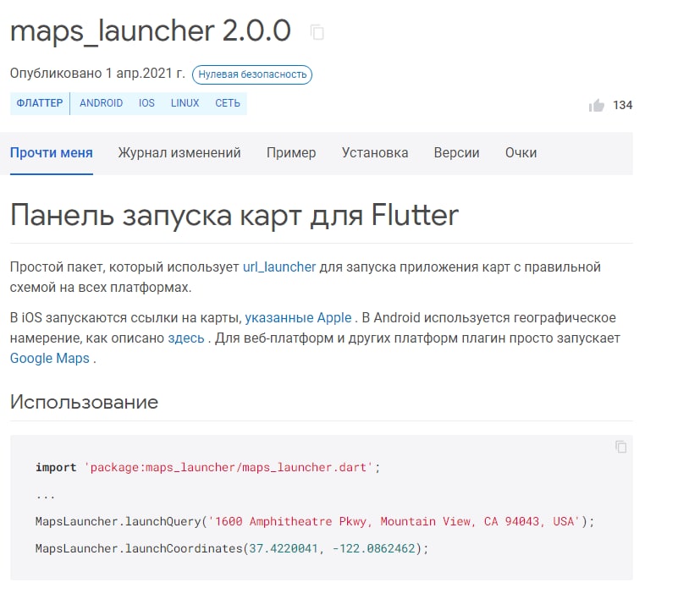The image size is (700, 599).
Task: Open the Прочти меня tab
Action: click(x=52, y=153)
